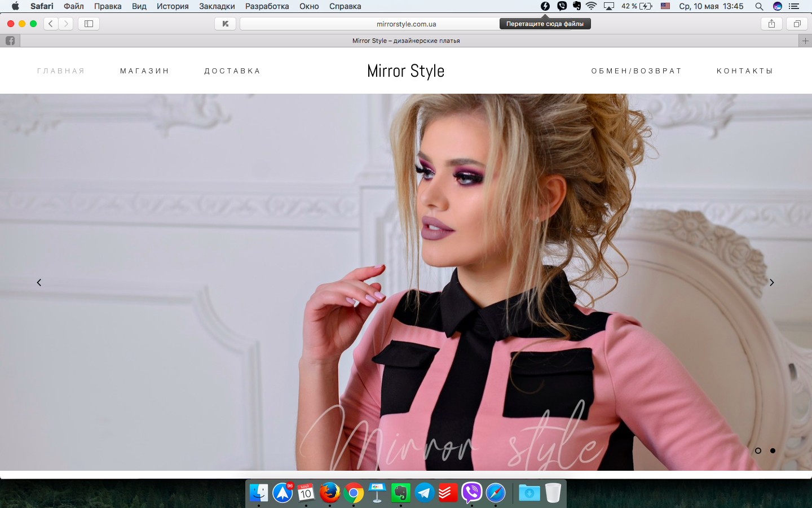The image size is (812, 508).
Task: Click the Evernote elephant menu bar icon
Action: 576,6
